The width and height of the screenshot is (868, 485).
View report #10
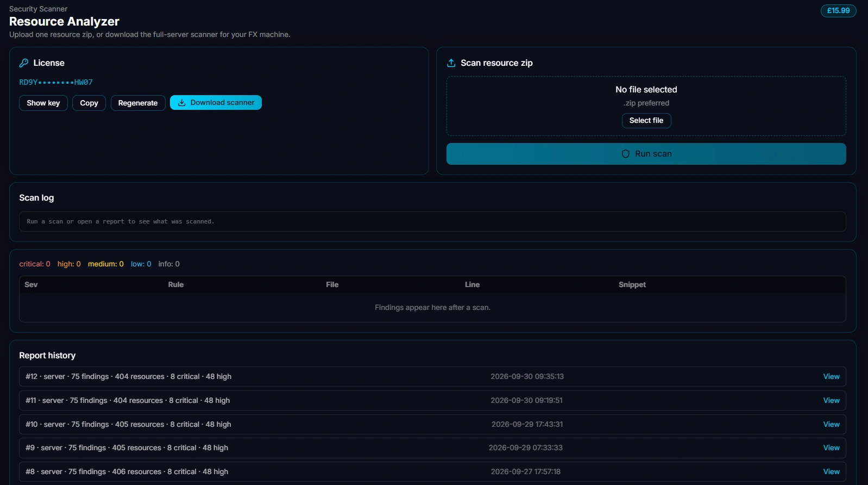(832, 425)
